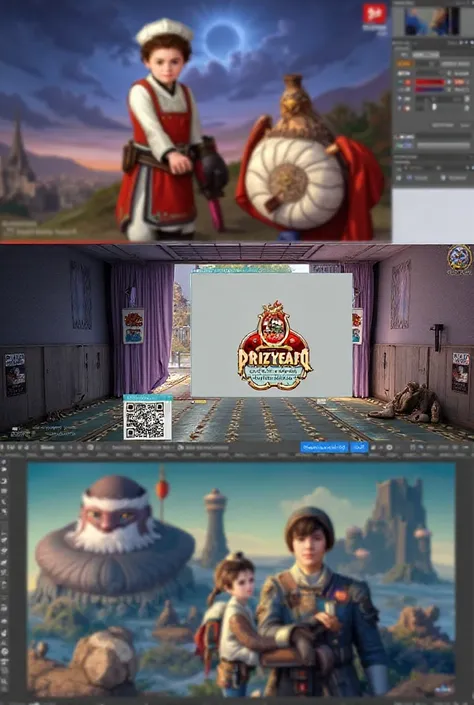Click the round badge icon at the top right of the room scene
The image size is (474, 705).
[x=460, y=259]
